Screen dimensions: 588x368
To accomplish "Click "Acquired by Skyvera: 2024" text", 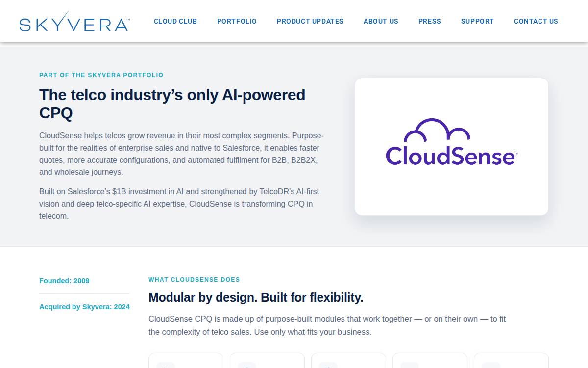I will click(x=84, y=307).
